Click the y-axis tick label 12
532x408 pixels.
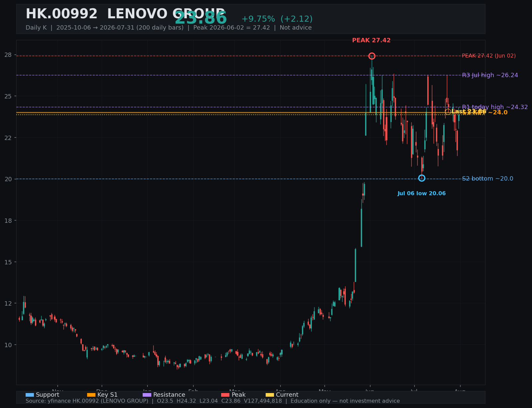8,303
